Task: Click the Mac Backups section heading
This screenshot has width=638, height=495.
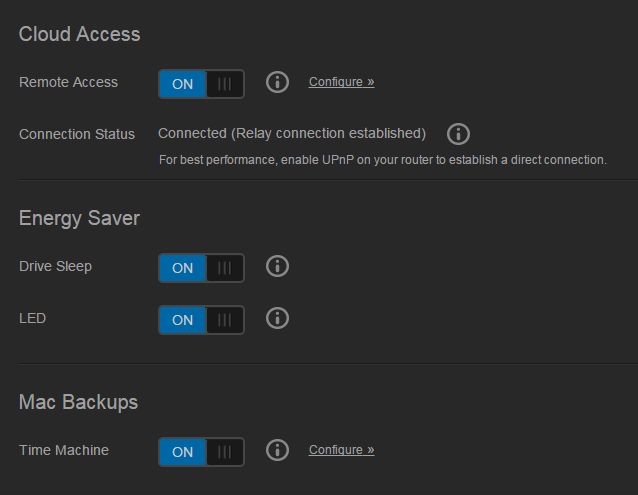Action: point(78,402)
